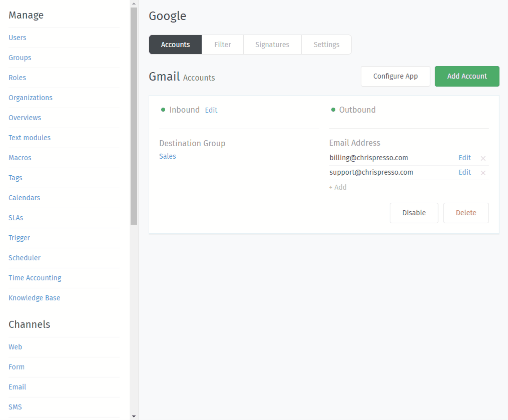Viewport: 508px width, 420px height.
Task: Click the Outbound status heading
Action: click(x=357, y=110)
